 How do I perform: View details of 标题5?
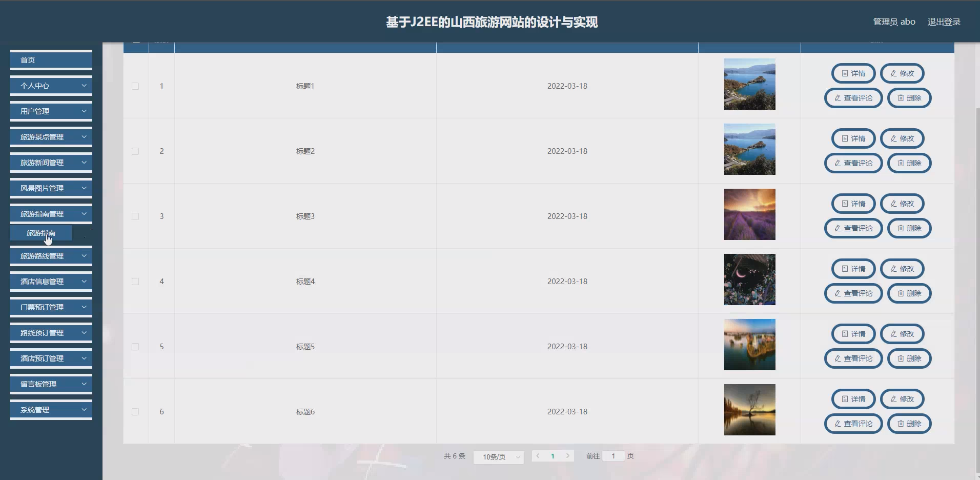pos(853,334)
